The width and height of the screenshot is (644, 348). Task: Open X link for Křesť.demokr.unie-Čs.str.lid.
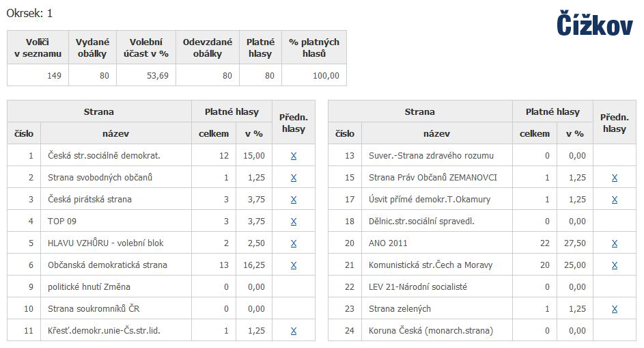[x=293, y=331]
